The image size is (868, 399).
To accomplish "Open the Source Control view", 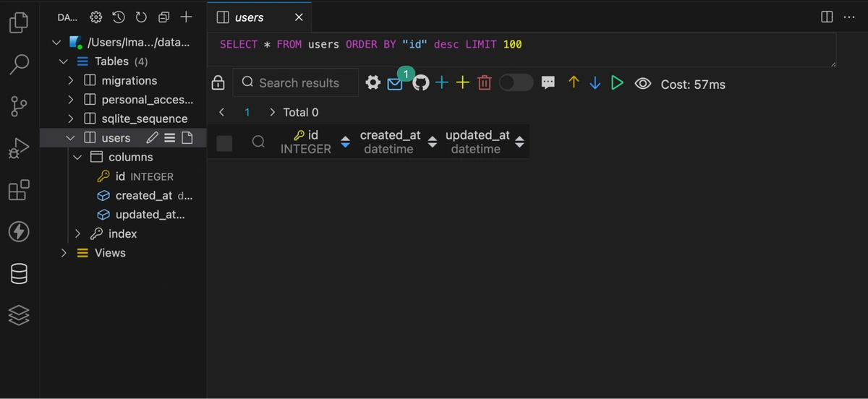I will click(x=19, y=106).
